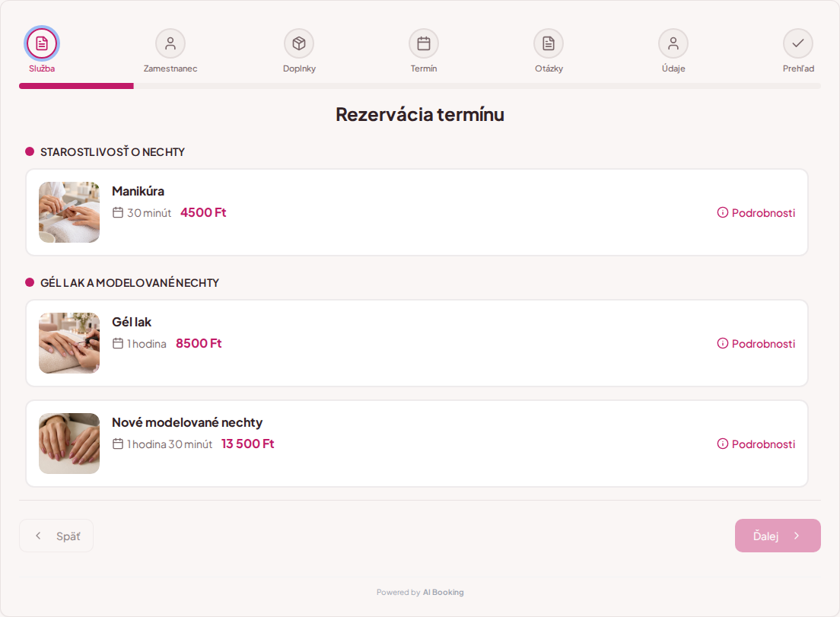The height and width of the screenshot is (617, 840).
Task: Select the Služba step icon
Action: 42,43
